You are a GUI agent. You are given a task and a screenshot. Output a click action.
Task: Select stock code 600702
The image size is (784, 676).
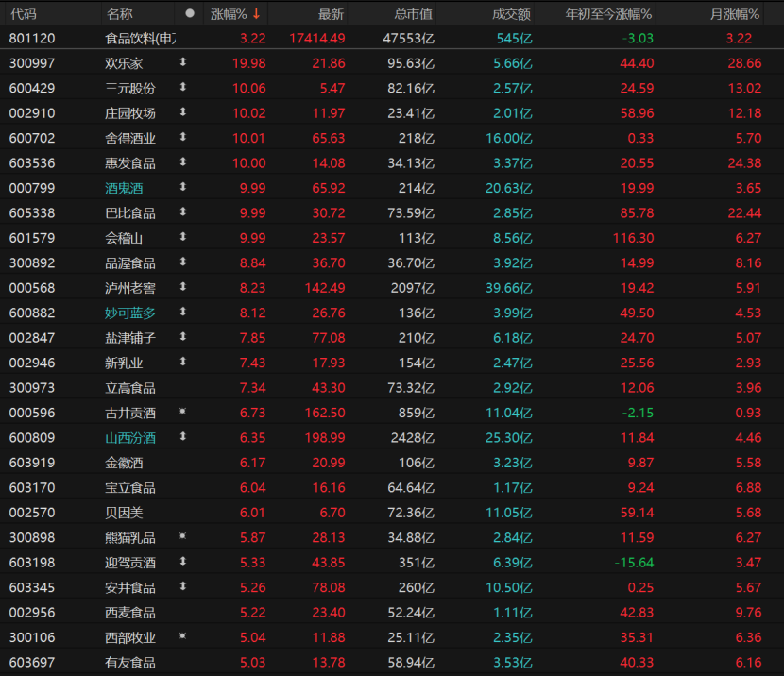[32, 139]
